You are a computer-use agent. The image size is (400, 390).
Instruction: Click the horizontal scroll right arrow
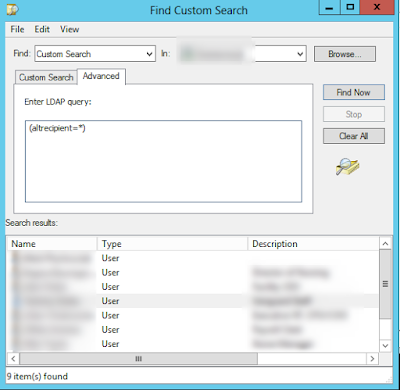[372, 359]
